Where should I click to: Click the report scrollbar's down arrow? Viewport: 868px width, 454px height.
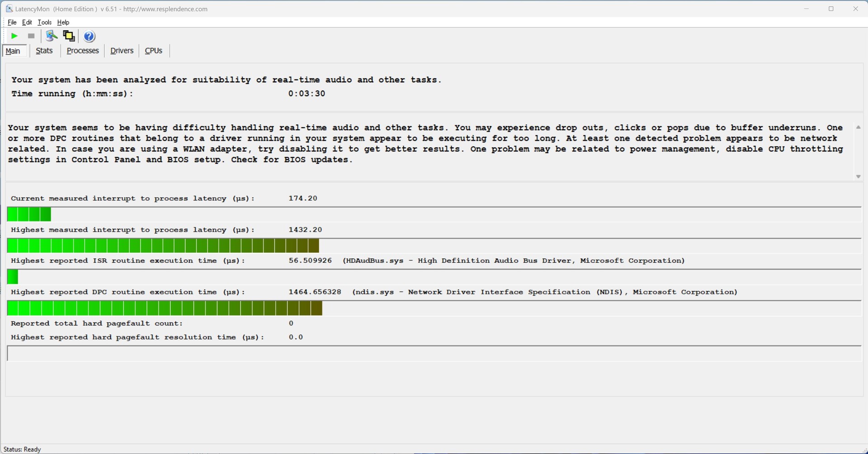coord(858,176)
